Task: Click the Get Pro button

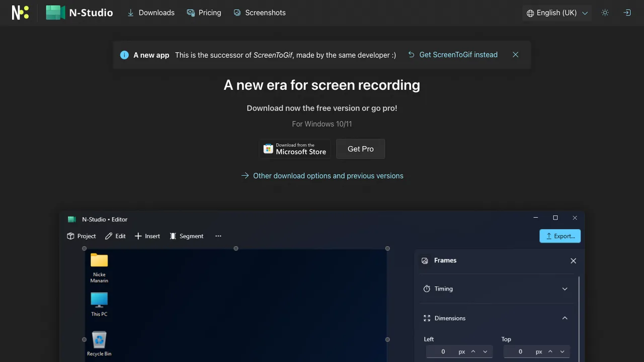Action: (361, 149)
